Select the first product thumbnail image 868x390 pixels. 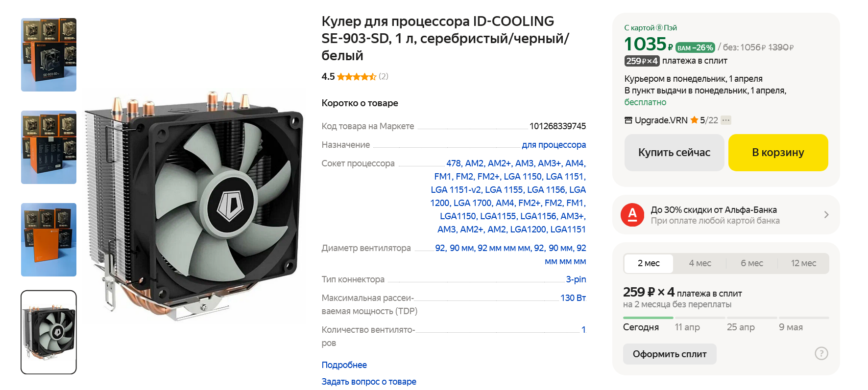48,55
